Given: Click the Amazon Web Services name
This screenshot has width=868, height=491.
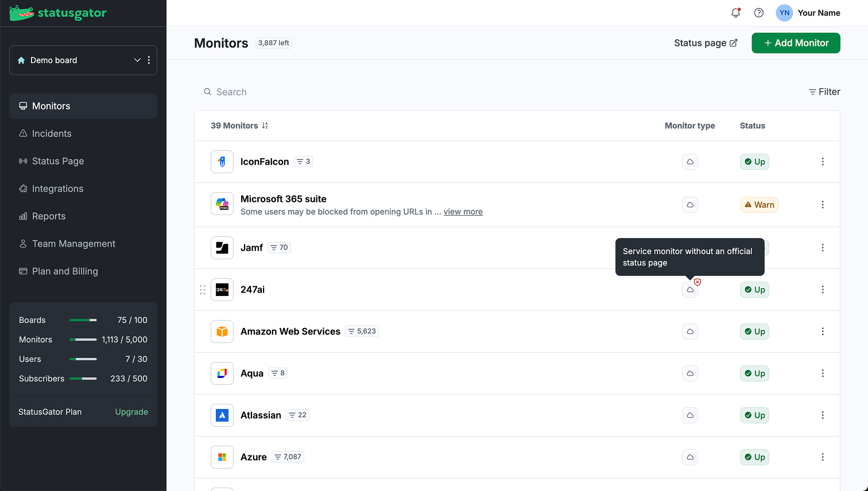Looking at the screenshot, I should pos(290,332).
